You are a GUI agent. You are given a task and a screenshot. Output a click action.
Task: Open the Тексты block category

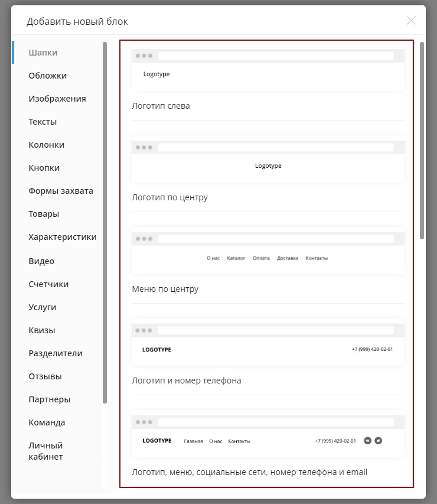[43, 122]
